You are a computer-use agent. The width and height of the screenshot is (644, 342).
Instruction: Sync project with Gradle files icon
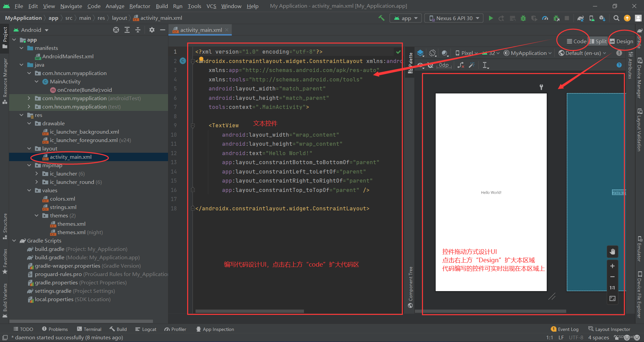(581, 18)
